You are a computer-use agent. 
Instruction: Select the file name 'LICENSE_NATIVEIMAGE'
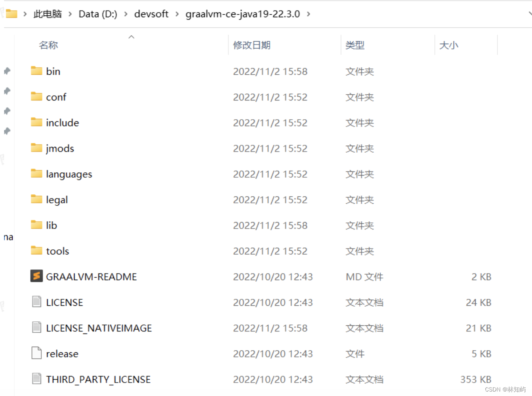(99, 328)
